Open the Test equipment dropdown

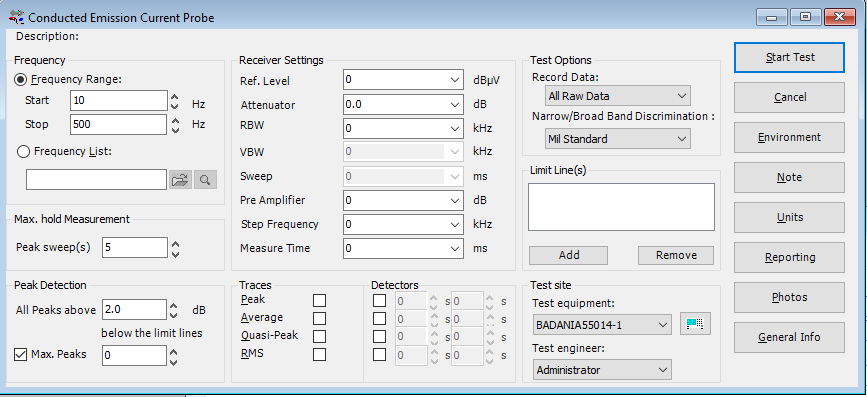coord(602,325)
